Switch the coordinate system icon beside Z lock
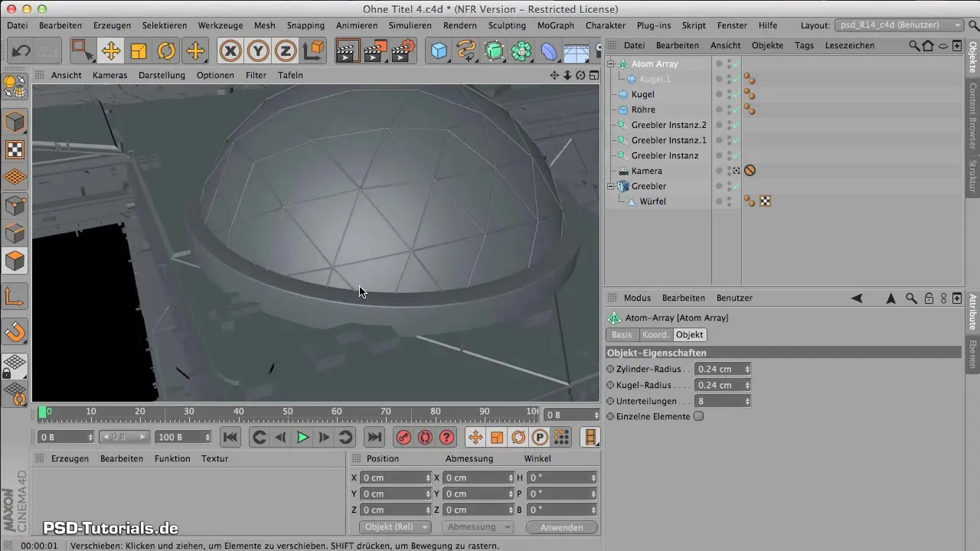980x551 pixels. tap(314, 51)
